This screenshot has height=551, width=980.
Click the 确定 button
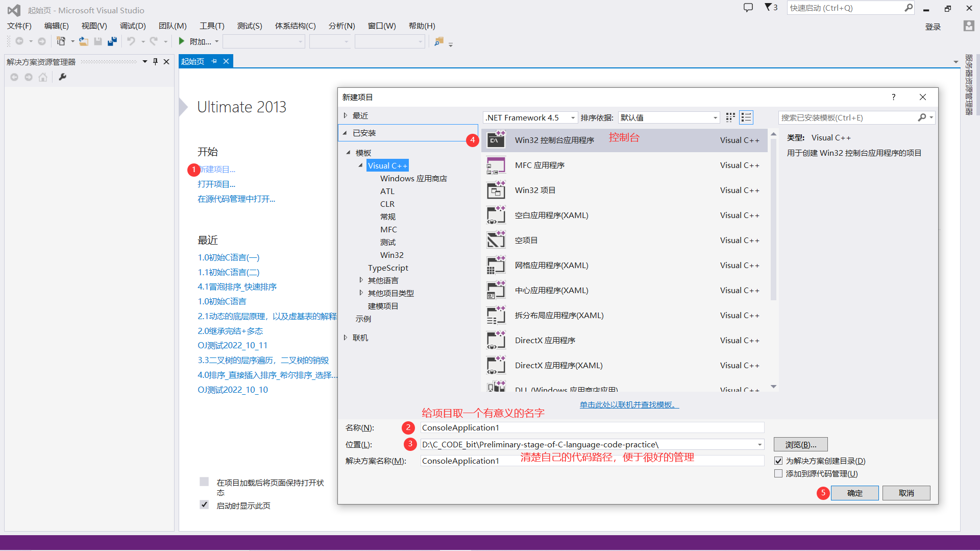pyautogui.click(x=855, y=493)
